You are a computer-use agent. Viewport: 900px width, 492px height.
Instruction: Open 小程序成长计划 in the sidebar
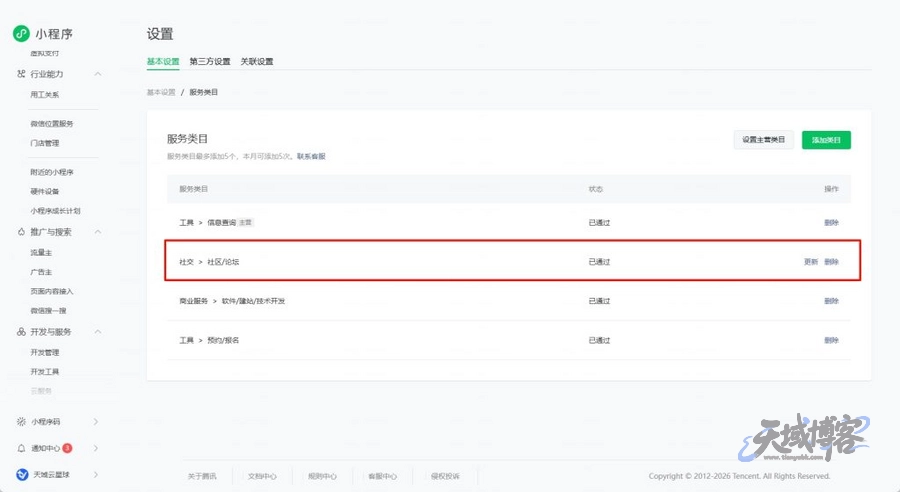(56, 211)
